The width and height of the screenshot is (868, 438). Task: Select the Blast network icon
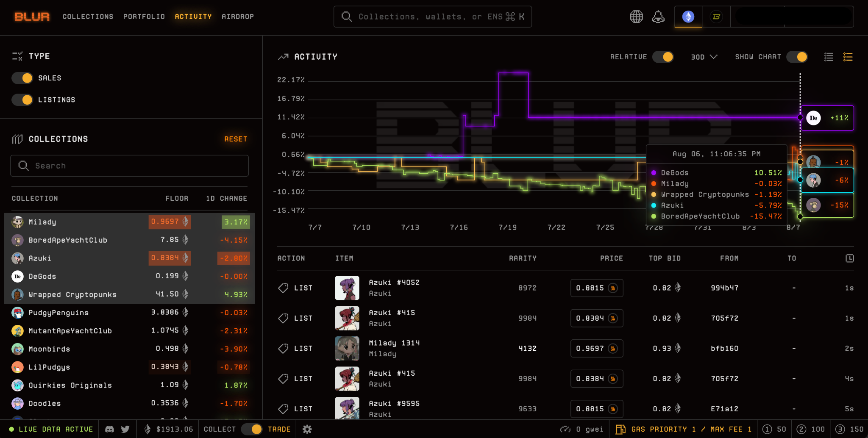click(716, 17)
